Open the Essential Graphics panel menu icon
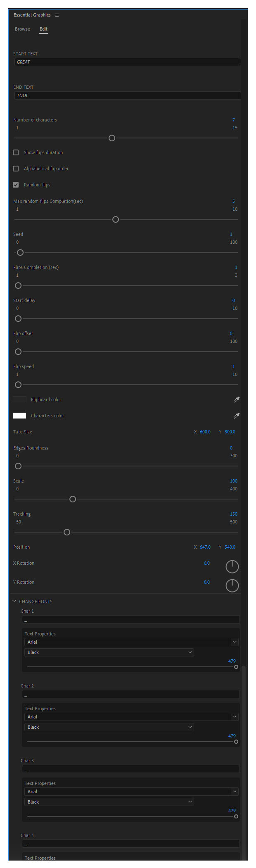This screenshot has width=256, height=868. tap(57, 15)
